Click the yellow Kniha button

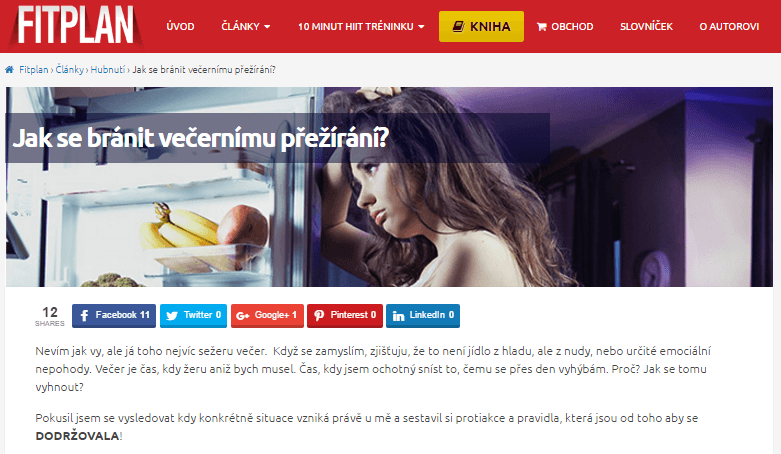pos(481,26)
